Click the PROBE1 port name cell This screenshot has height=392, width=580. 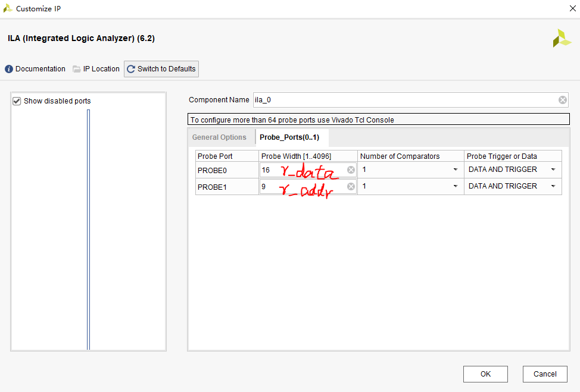click(227, 187)
